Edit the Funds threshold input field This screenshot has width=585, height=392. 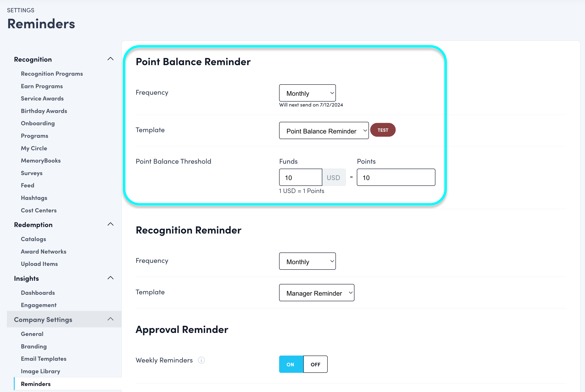[300, 177]
